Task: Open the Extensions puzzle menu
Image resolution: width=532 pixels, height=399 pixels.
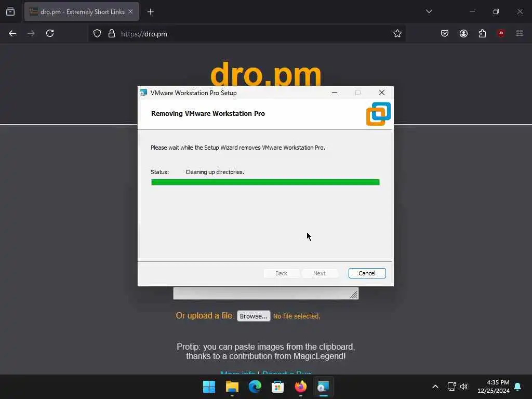Action: 482,33
